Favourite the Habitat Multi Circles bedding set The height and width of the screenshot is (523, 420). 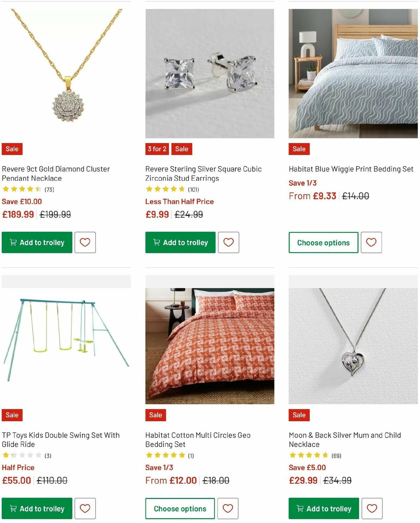tap(228, 508)
